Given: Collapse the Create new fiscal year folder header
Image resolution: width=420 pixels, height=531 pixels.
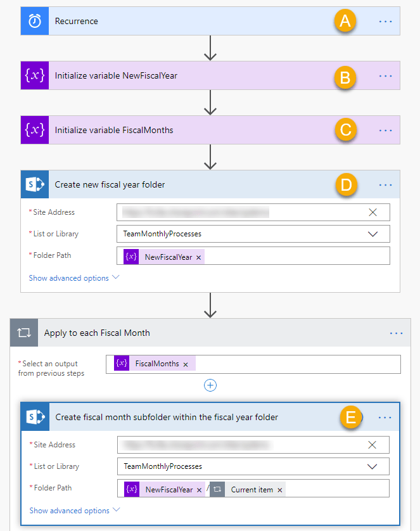Looking at the screenshot, I should click(x=210, y=184).
